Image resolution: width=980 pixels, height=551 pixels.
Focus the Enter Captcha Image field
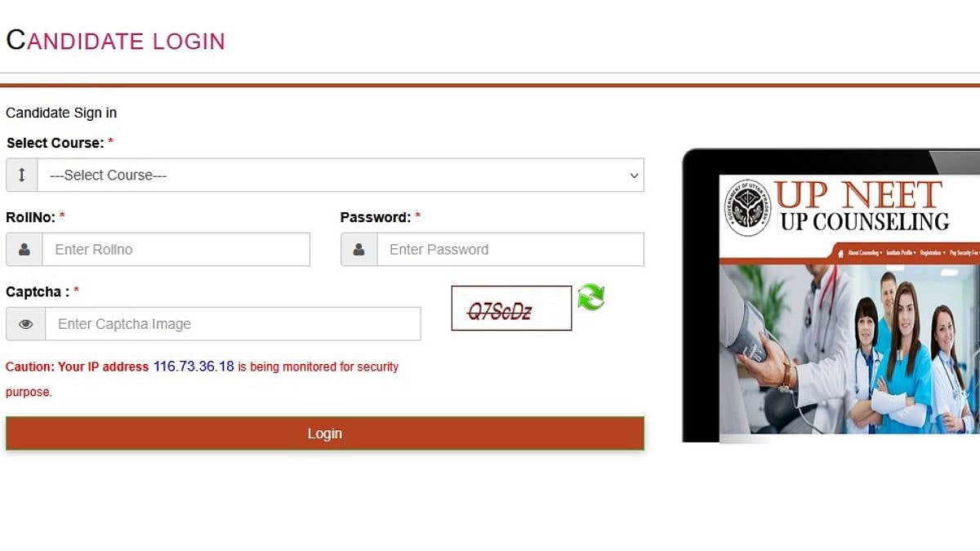(234, 324)
